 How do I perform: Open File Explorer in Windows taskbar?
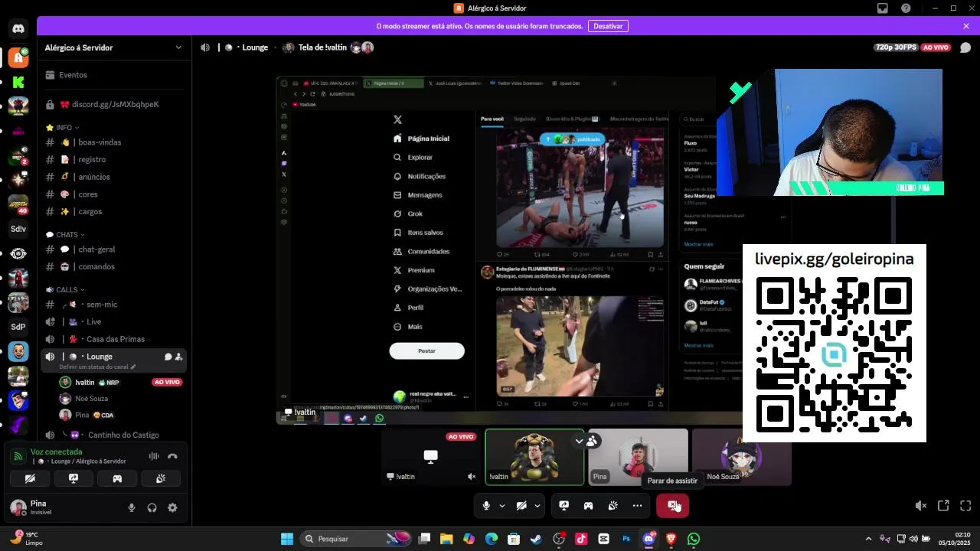point(446,539)
